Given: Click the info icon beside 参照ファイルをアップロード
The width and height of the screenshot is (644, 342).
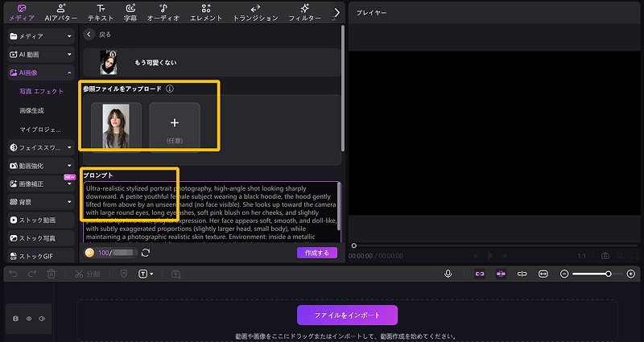Looking at the screenshot, I should (x=170, y=89).
